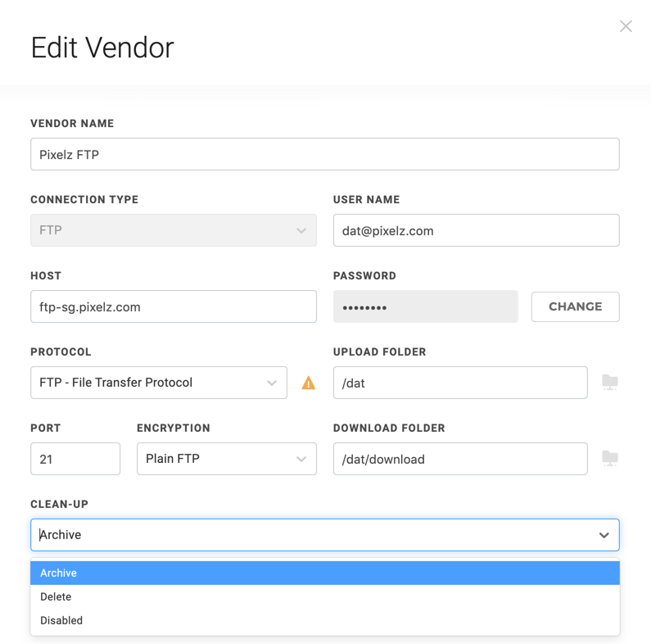
Task: Choose Delete in the clean-up list
Action: coord(324,596)
